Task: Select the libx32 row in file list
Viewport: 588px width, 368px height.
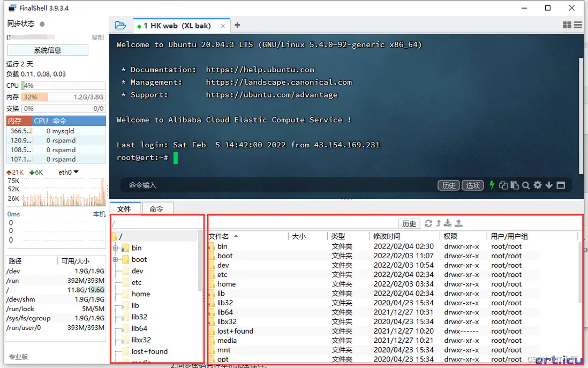Action: point(375,322)
